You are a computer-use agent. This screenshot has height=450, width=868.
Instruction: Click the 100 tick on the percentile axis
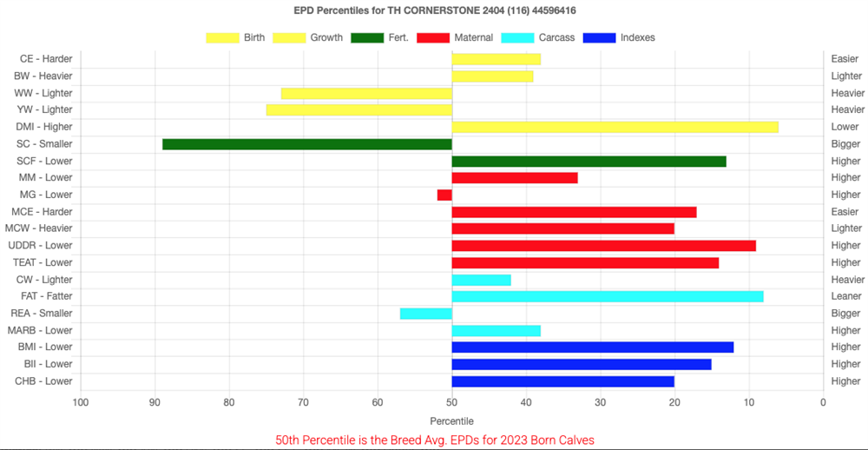(81, 402)
